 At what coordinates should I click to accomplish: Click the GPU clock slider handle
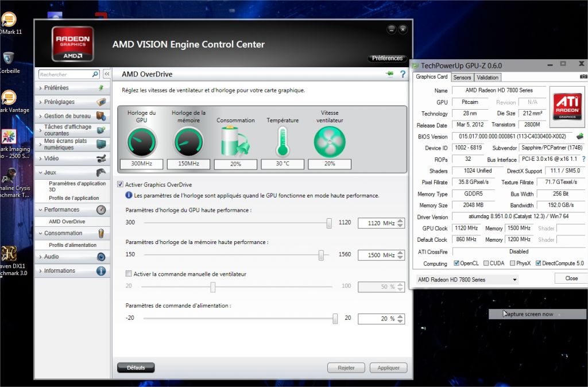(x=329, y=223)
